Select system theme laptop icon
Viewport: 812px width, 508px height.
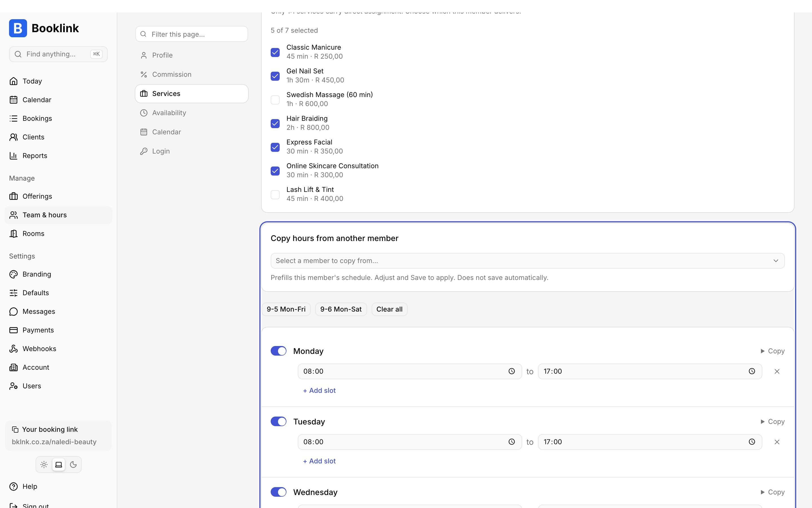[x=59, y=465]
